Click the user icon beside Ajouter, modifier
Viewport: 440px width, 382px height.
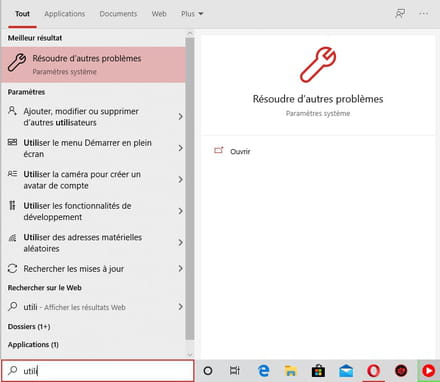pyautogui.click(x=12, y=111)
